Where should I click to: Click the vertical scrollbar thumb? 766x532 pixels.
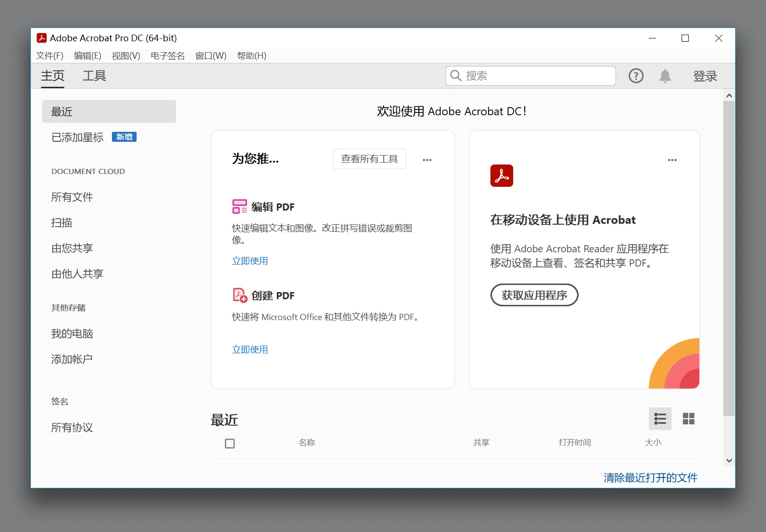pos(729,258)
